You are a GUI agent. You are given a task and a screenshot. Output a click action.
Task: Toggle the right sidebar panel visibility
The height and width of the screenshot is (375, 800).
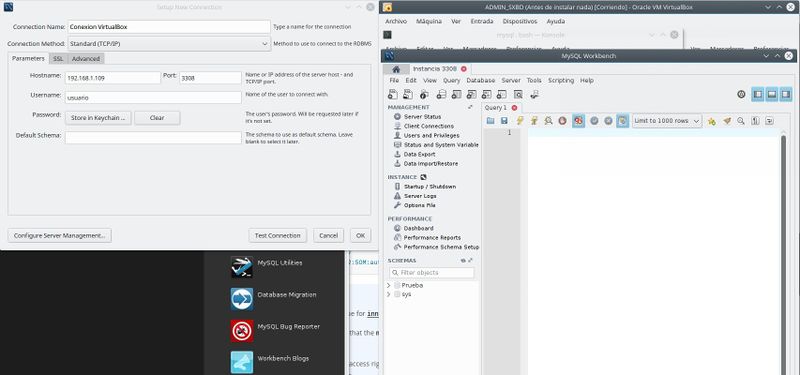[x=786, y=94]
